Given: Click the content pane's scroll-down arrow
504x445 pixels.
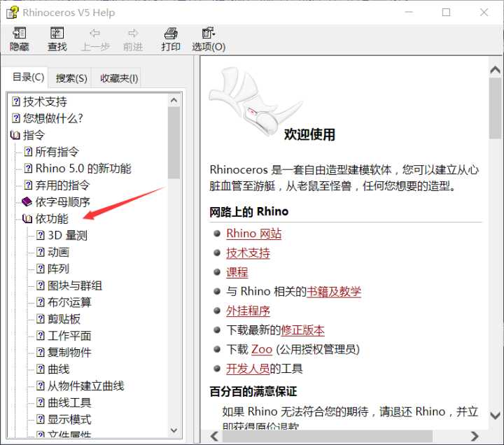Looking at the screenshot, I should [x=496, y=416].
